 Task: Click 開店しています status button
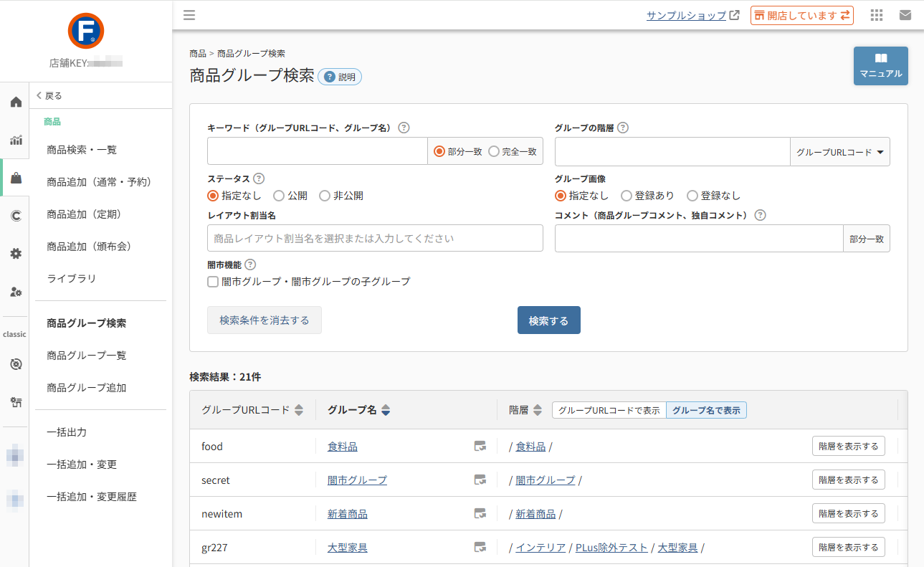802,15
